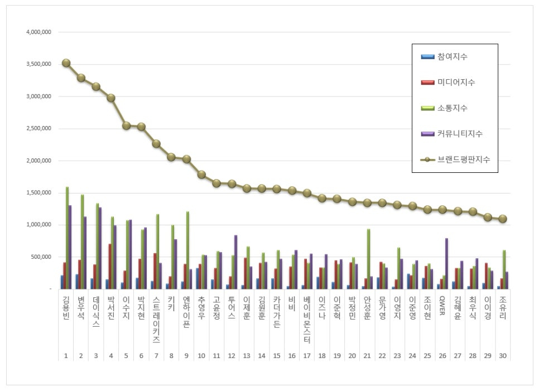The height and width of the screenshot is (392, 539).
Task: Select the purple 커뮤니티지수 legend swatch
Action: coord(428,134)
